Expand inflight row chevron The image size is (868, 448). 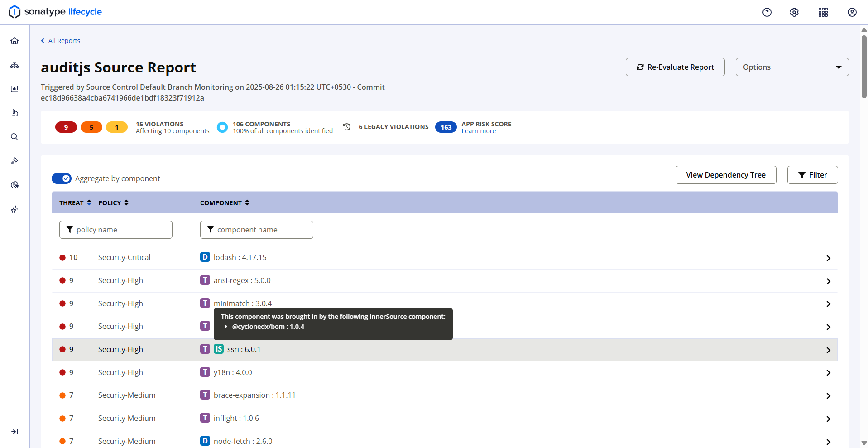[828, 419]
